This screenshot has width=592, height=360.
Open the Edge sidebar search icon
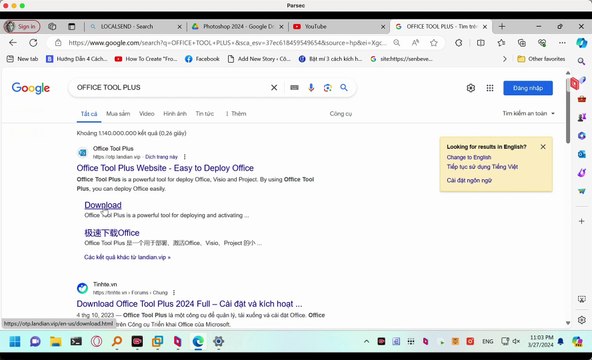(x=581, y=61)
